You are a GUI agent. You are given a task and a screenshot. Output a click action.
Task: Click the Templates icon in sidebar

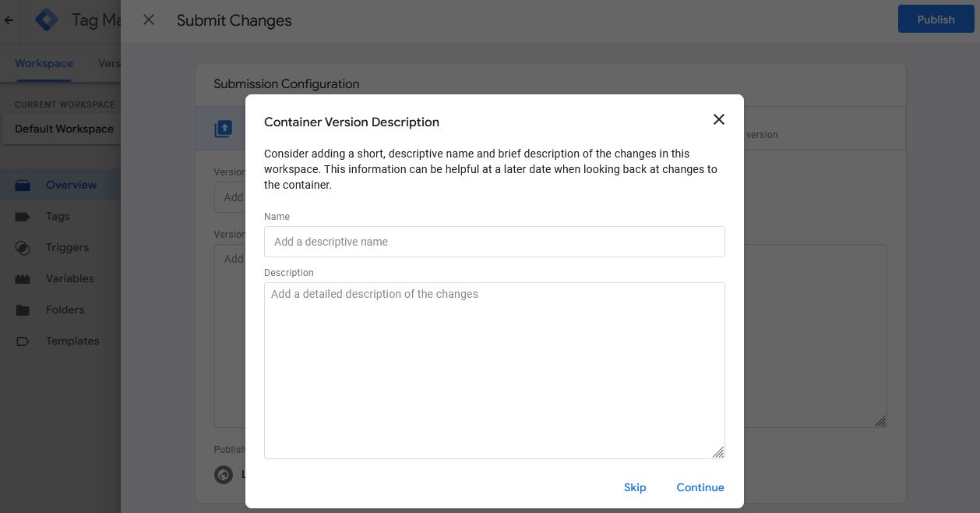[x=23, y=341]
